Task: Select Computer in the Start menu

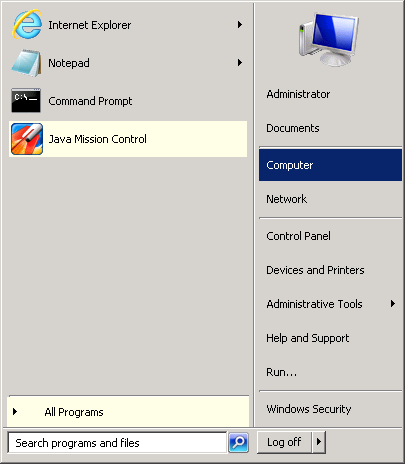Action: click(330, 165)
